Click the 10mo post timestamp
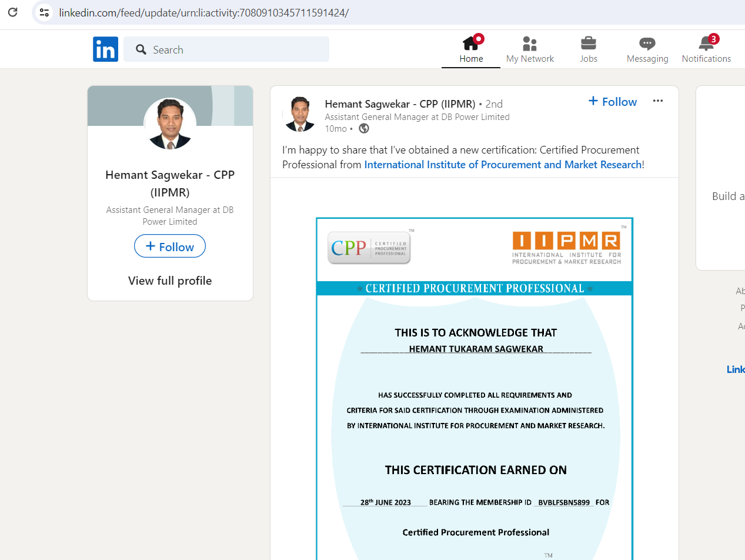Screen dimensions: 745x560 [336, 129]
